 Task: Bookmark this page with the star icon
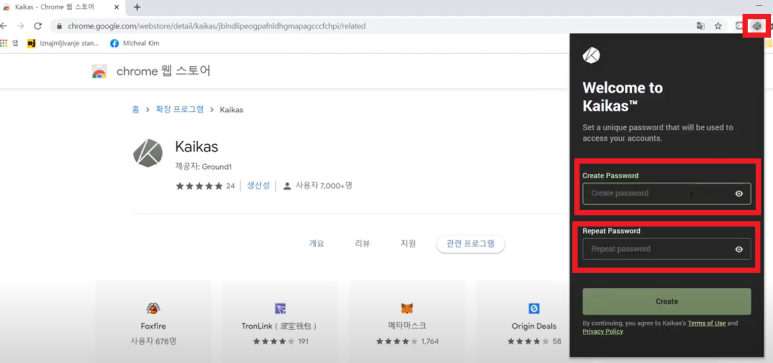click(718, 26)
